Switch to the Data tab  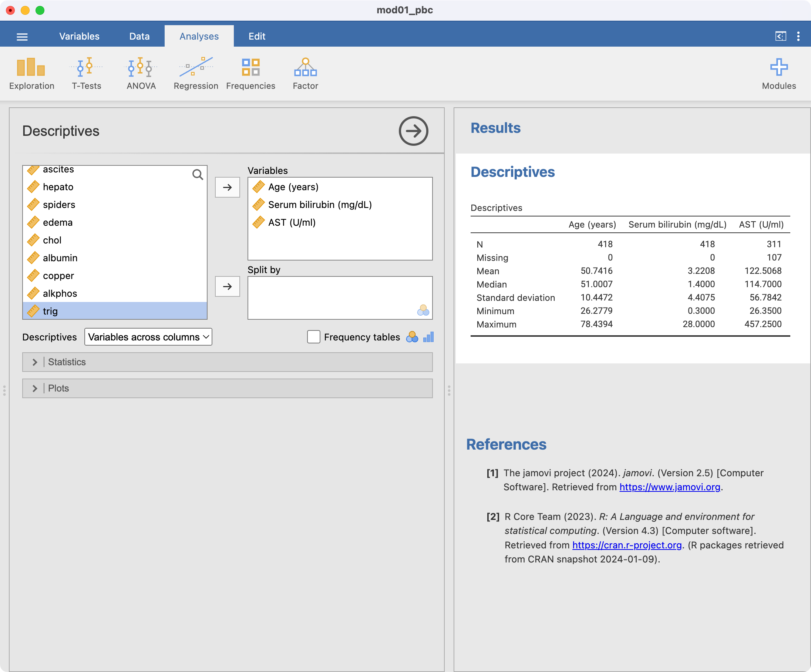click(x=139, y=36)
